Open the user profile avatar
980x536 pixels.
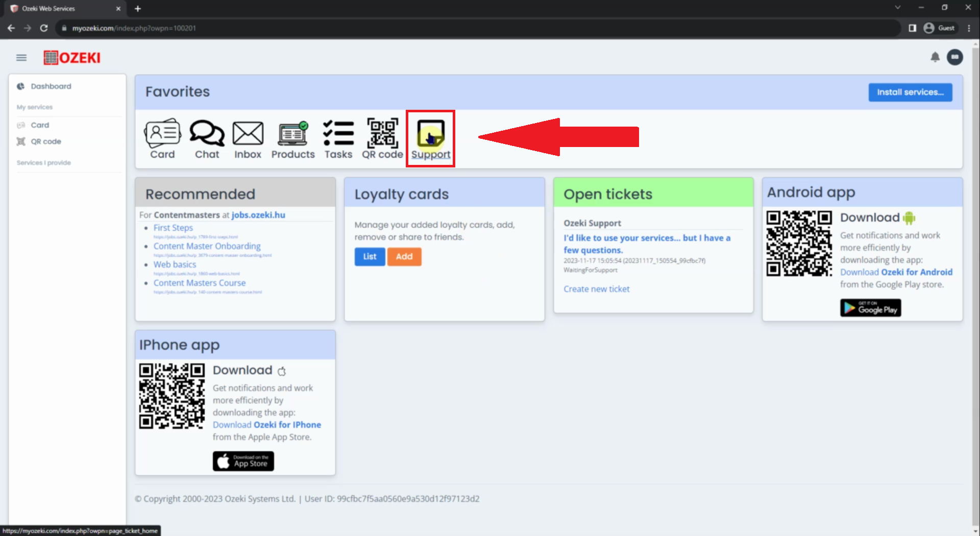pyautogui.click(x=955, y=57)
